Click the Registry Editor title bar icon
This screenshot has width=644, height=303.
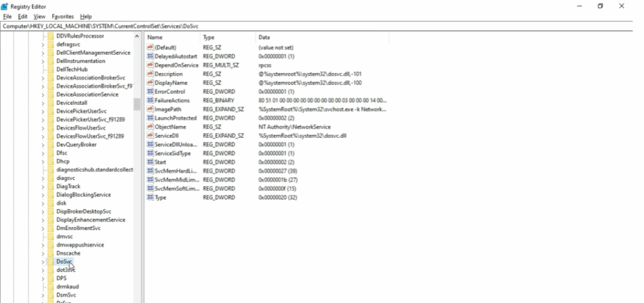click(4, 6)
